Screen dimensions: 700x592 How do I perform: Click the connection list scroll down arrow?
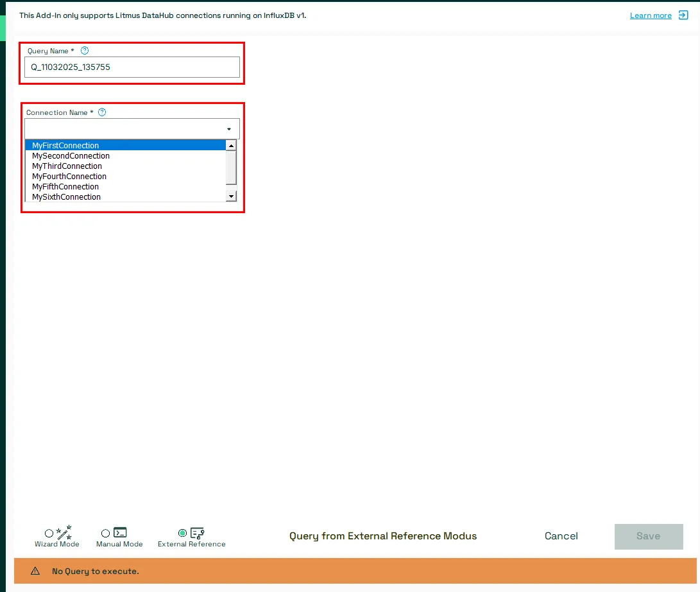coord(231,196)
